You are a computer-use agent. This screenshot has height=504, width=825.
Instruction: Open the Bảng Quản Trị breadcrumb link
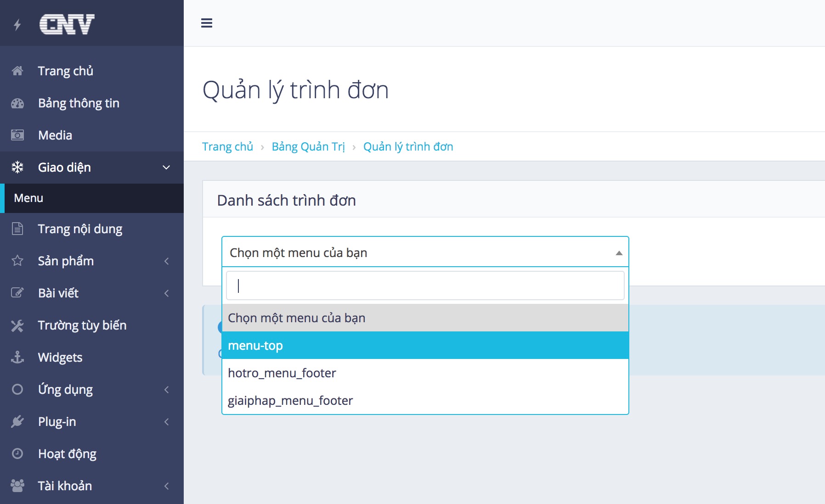[x=308, y=146]
